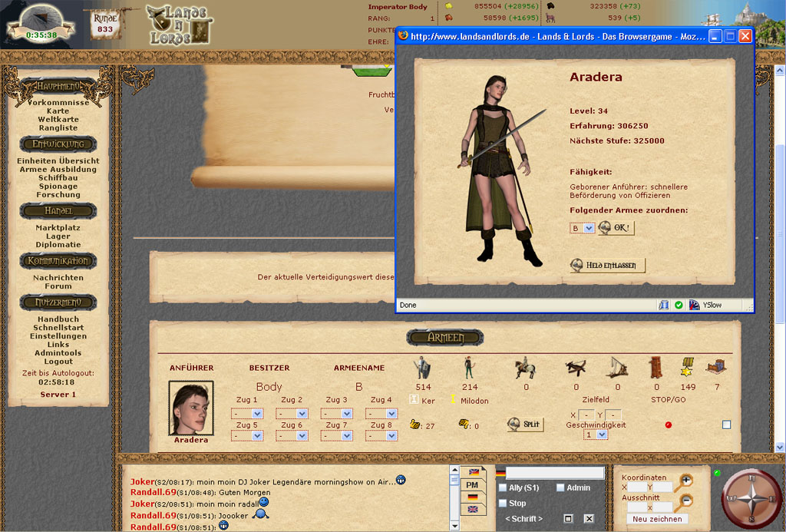
Task: Click the ballista unit icon
Action: (576, 368)
